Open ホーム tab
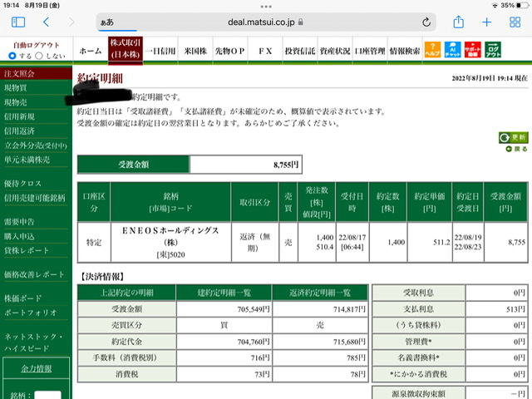The height and width of the screenshot is (399, 532). pos(91,51)
